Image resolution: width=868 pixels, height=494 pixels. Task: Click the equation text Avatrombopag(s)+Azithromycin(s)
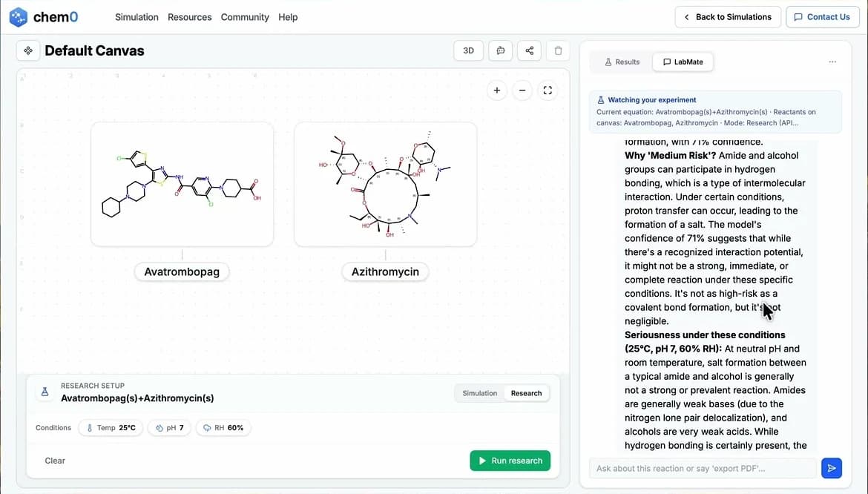click(x=137, y=398)
